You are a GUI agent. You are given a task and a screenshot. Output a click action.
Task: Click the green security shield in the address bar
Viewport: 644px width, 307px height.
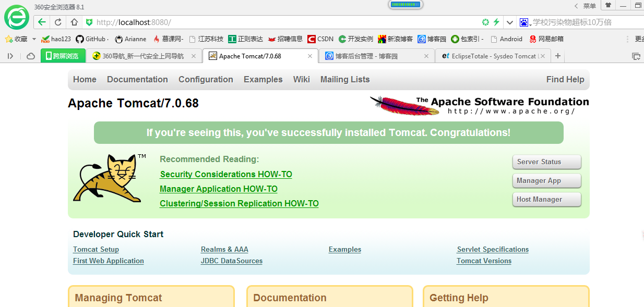point(89,22)
